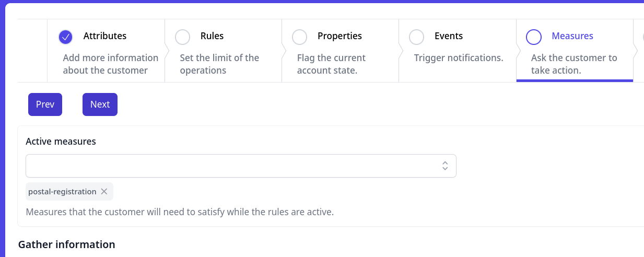Select the Measures step tab
Image resolution: width=644 pixels, height=257 pixels.
coord(575,51)
